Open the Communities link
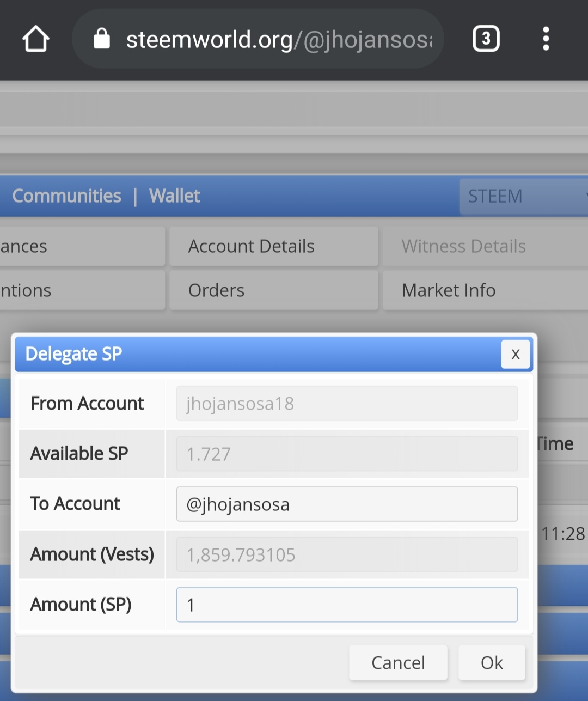 click(66, 196)
